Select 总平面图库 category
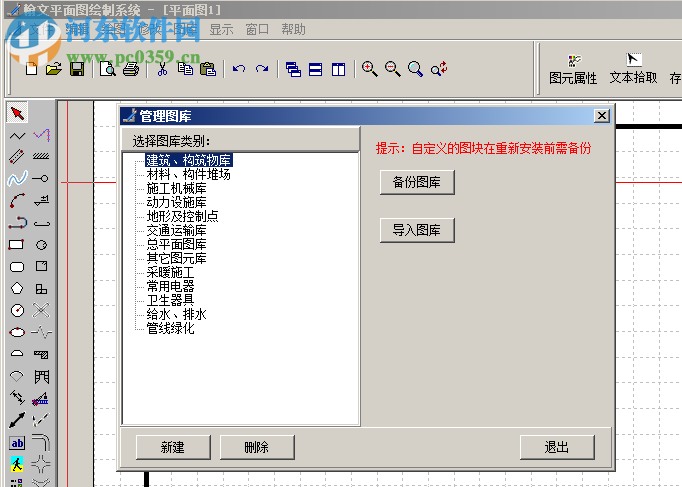The height and width of the screenshot is (487, 682). click(176, 244)
